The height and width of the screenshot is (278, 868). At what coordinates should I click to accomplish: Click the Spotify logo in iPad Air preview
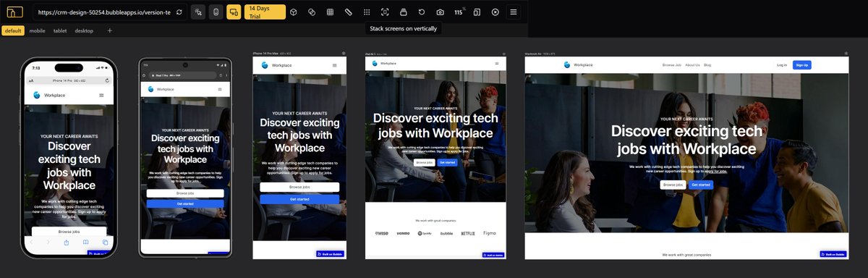point(425,233)
